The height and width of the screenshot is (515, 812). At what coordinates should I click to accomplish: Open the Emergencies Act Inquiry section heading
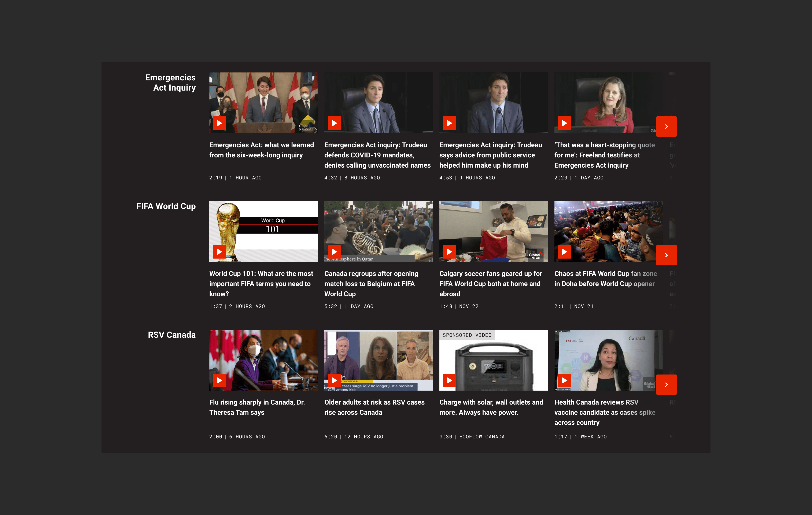point(170,83)
